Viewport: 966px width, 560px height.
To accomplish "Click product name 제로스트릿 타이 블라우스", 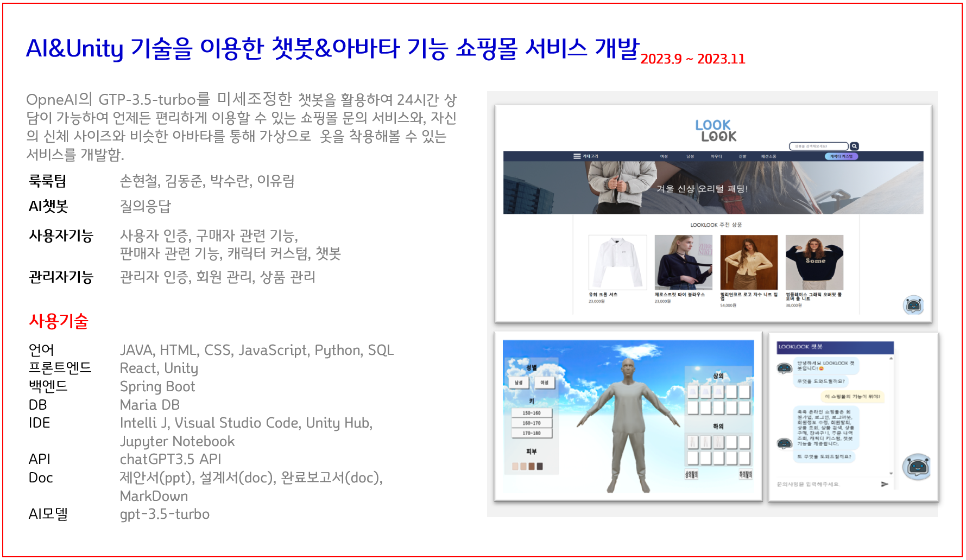I will (x=679, y=295).
